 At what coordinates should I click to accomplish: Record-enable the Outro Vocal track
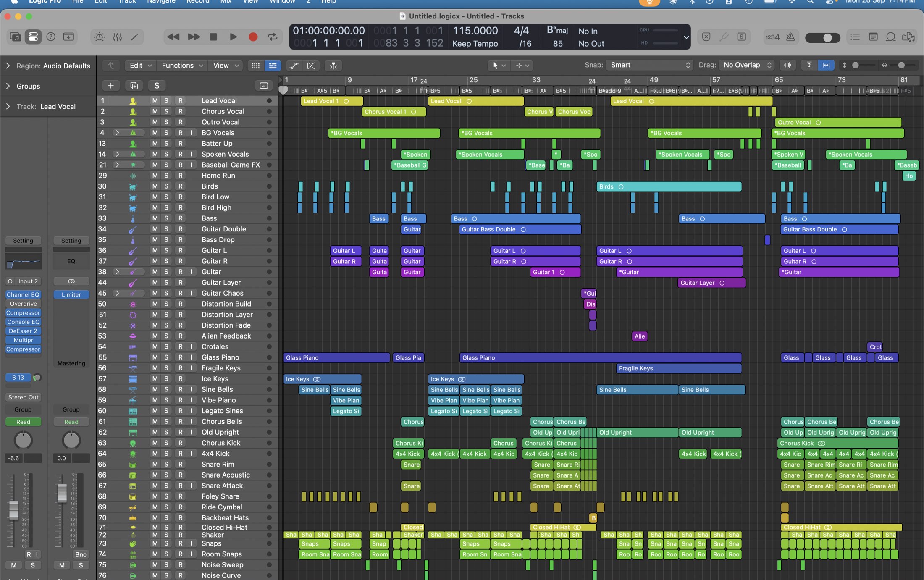tap(181, 122)
